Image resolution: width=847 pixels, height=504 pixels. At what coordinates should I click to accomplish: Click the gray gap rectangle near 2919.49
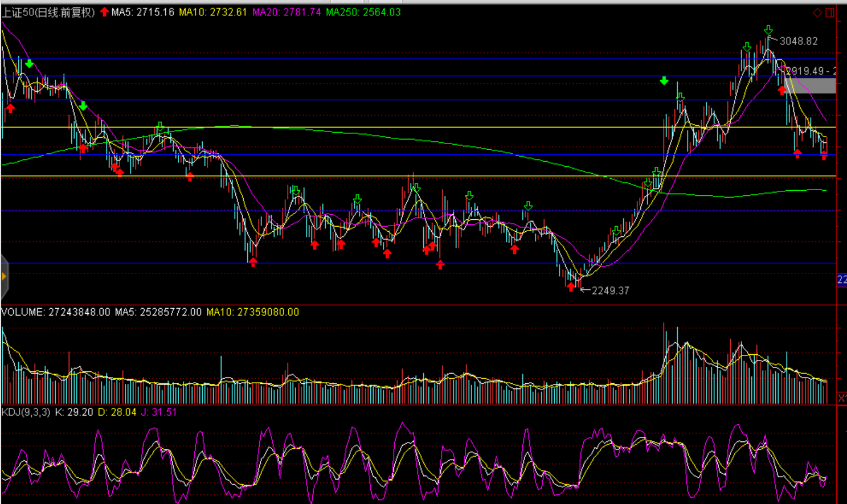coord(809,85)
